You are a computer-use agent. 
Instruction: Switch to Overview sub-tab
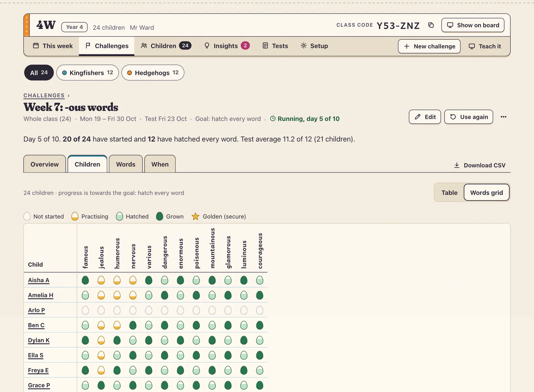pos(44,164)
